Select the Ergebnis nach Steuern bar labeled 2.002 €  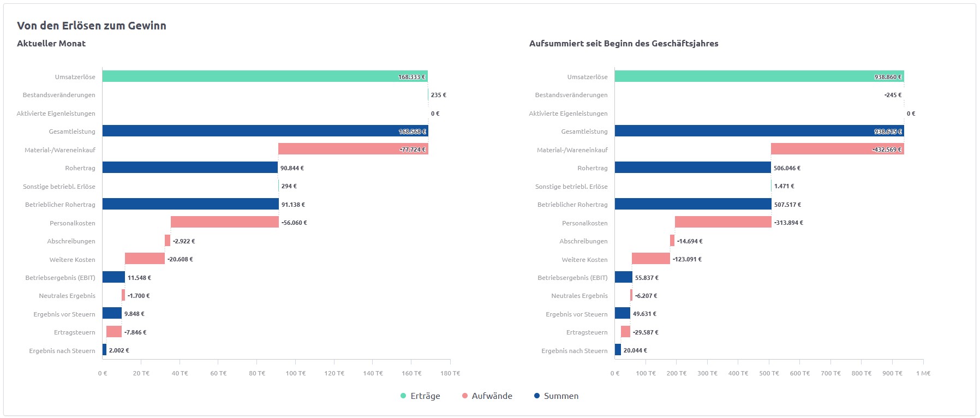click(104, 350)
